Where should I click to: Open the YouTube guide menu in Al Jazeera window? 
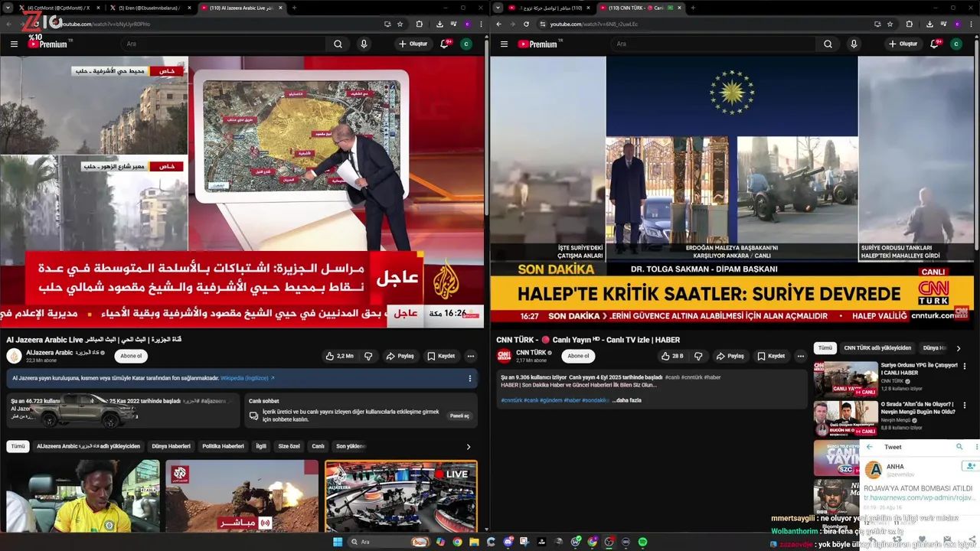coord(14,44)
